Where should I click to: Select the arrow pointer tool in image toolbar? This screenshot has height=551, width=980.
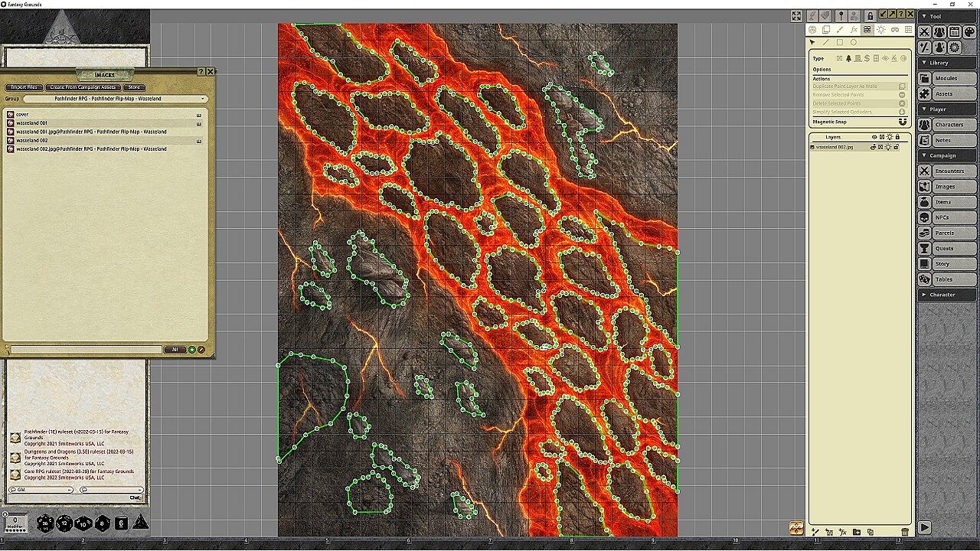(812, 42)
